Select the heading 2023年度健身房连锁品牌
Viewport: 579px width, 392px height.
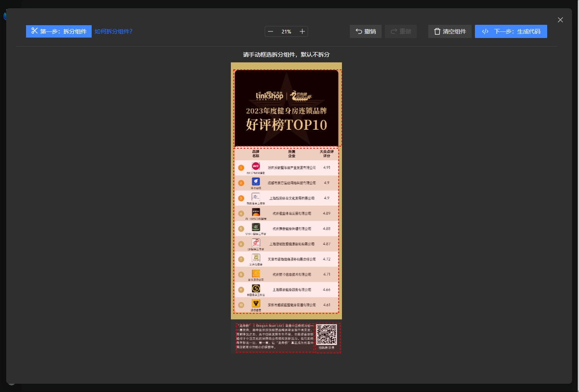click(x=286, y=111)
